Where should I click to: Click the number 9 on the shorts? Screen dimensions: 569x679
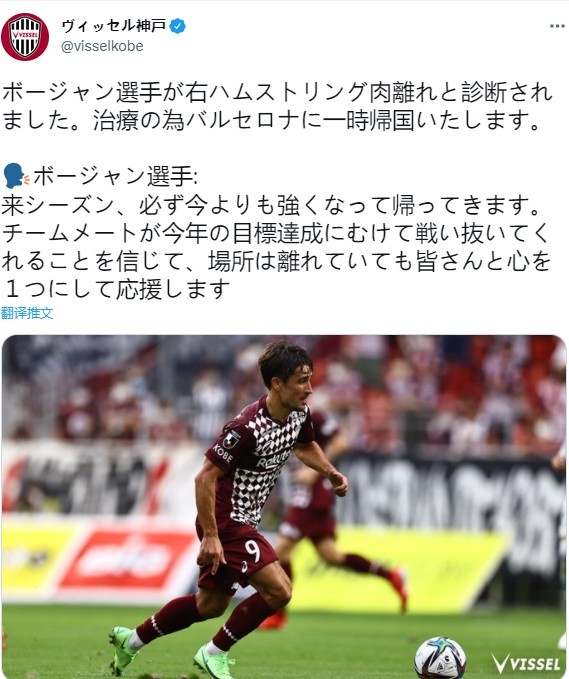point(252,550)
